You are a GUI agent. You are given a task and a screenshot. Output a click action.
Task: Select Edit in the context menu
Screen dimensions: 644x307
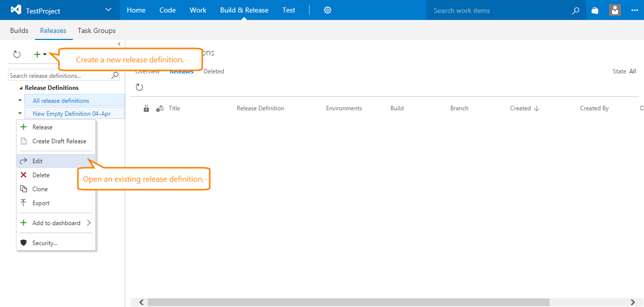[38, 161]
